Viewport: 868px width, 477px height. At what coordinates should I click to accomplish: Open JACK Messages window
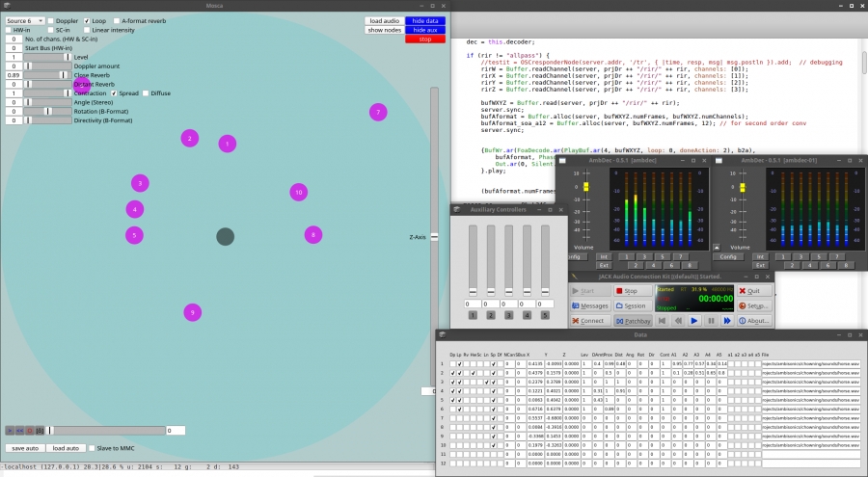590,306
